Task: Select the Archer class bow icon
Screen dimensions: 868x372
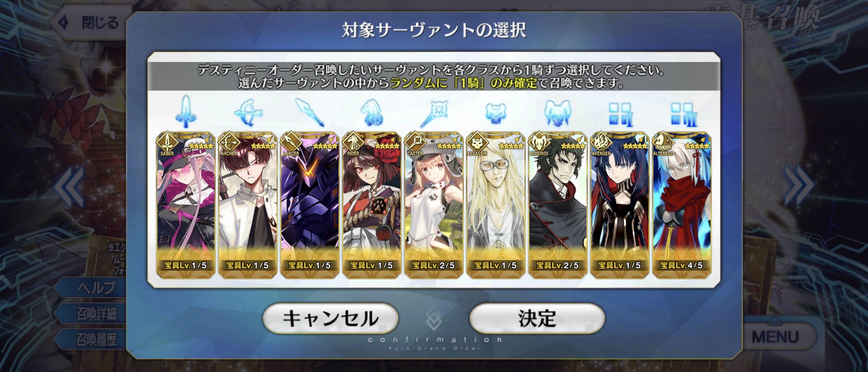Action: click(x=248, y=113)
